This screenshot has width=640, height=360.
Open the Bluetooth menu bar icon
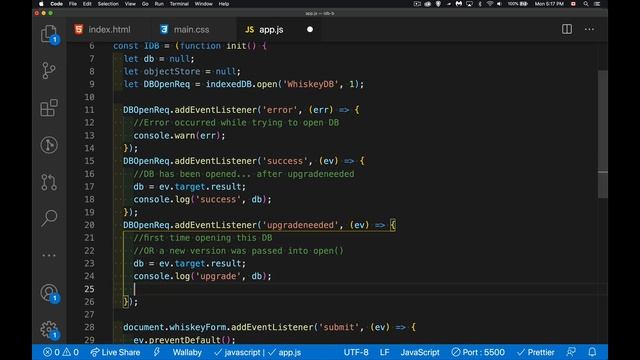pyautogui.click(x=480, y=4)
